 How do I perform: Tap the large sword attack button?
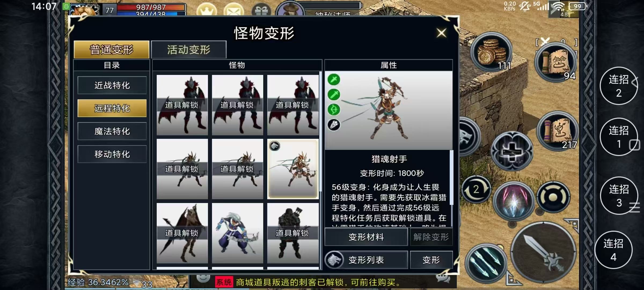(543, 253)
